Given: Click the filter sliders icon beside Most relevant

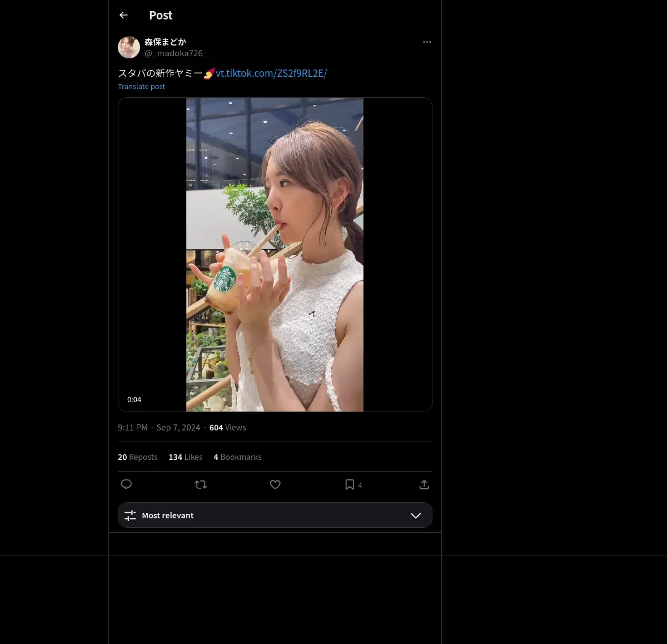Looking at the screenshot, I should click(x=130, y=516).
